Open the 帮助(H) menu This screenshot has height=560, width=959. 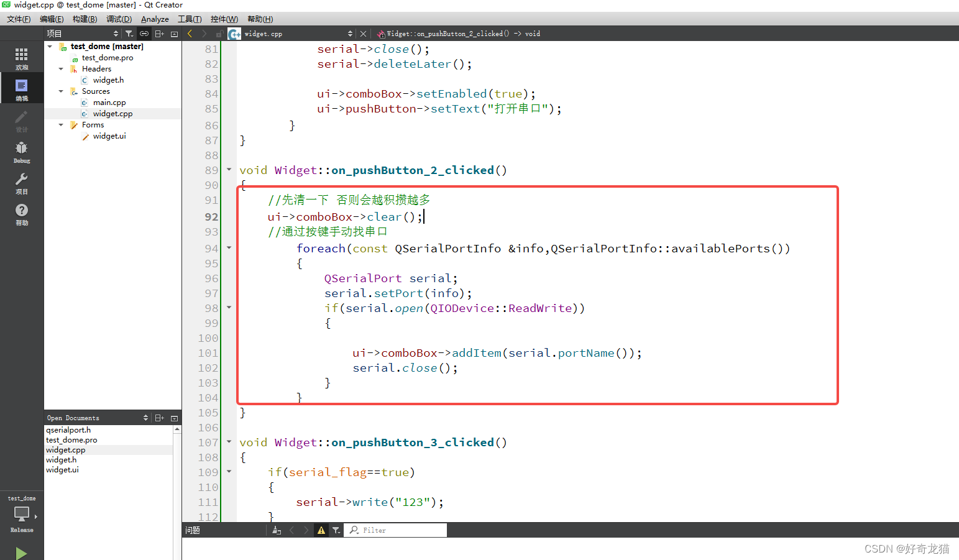(260, 19)
